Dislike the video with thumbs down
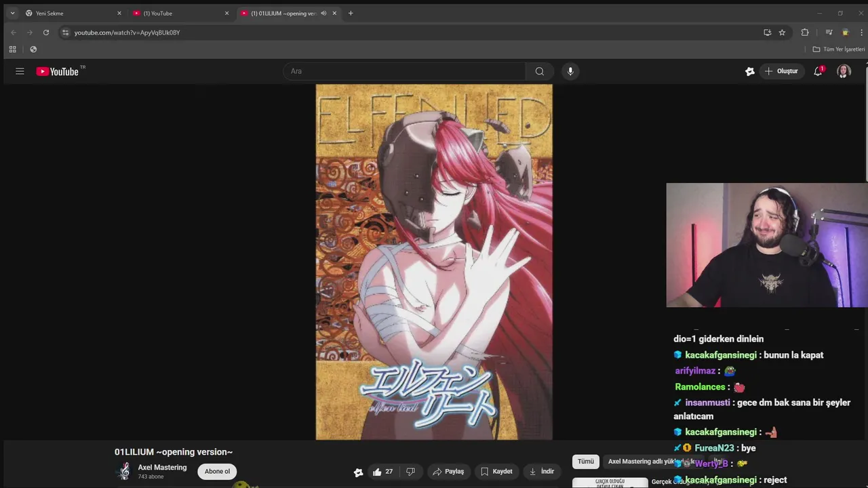 click(x=410, y=472)
